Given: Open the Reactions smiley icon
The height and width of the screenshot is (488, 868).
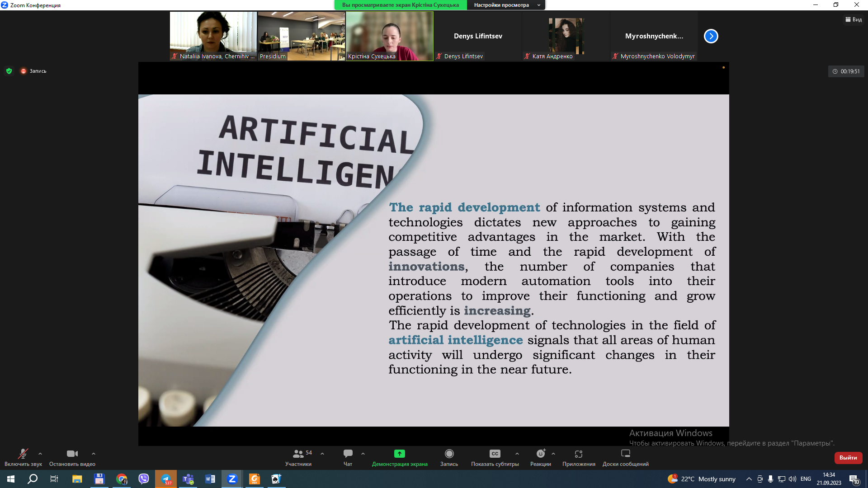Looking at the screenshot, I should pyautogui.click(x=540, y=454).
